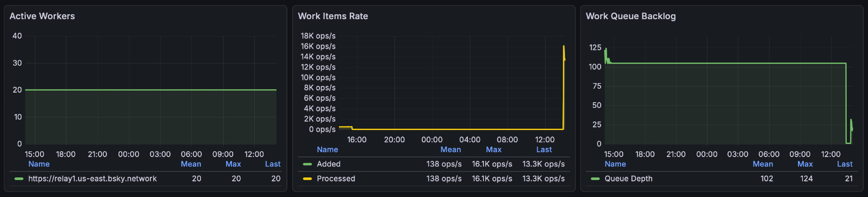Sort Active Workers legend by Max
Image resolution: width=868 pixels, height=197 pixels.
click(x=233, y=164)
